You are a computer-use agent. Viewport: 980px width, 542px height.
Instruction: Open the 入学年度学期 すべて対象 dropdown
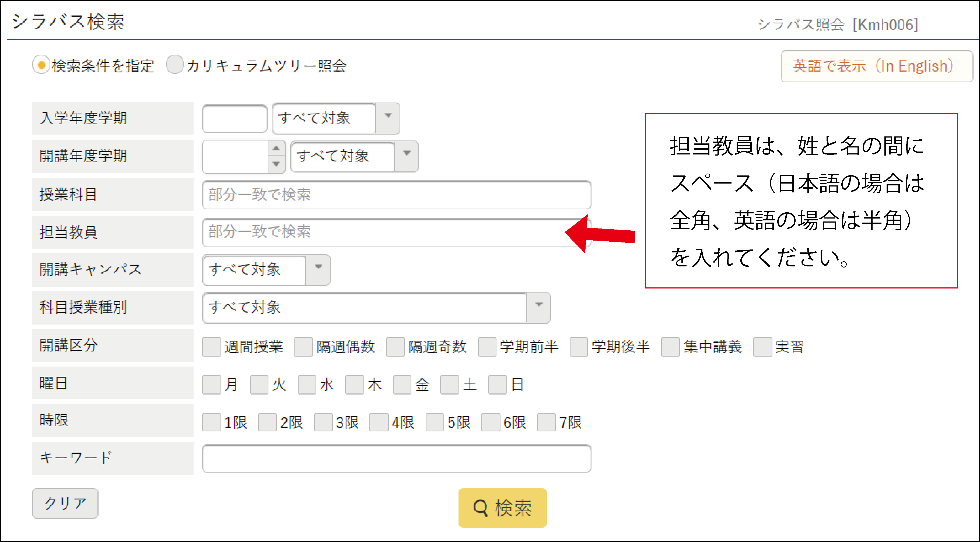tap(336, 118)
